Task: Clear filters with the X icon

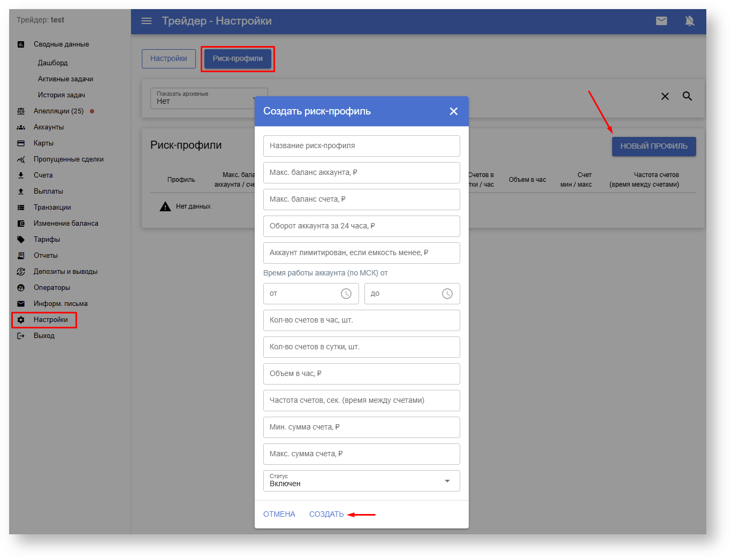Action: pos(665,96)
